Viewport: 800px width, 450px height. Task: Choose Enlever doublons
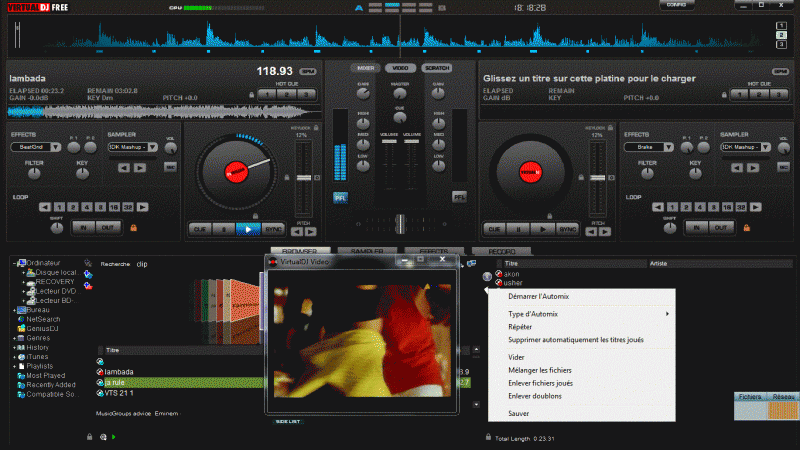582,396
